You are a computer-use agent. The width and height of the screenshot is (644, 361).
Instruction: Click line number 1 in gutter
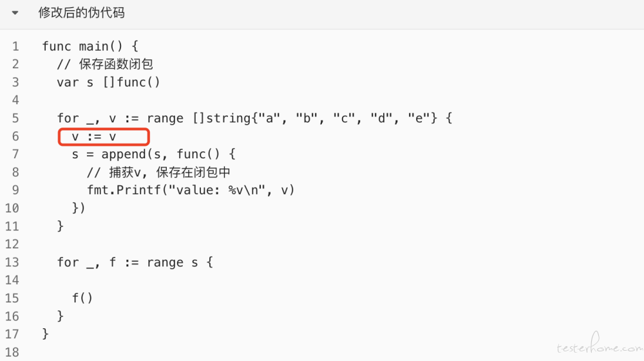15,46
